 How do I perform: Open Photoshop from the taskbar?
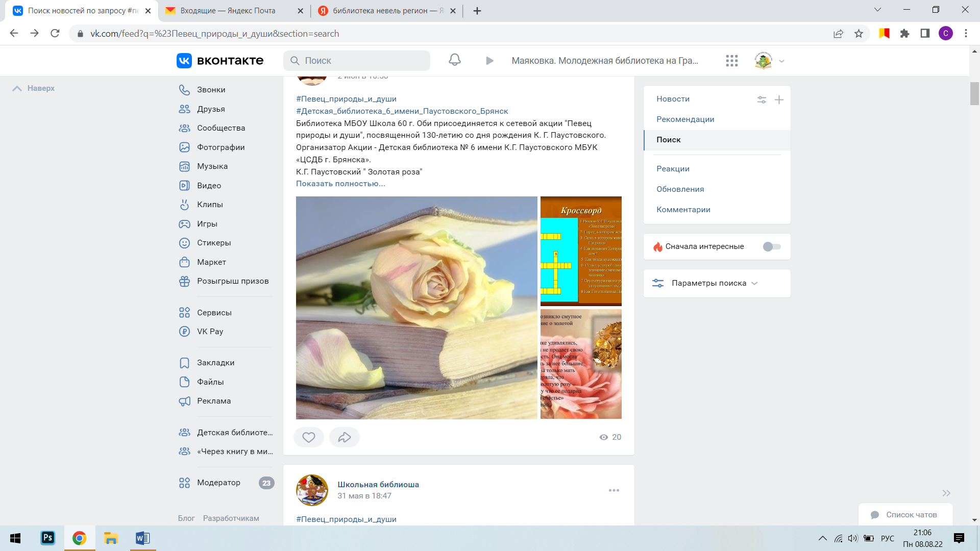pyautogui.click(x=47, y=538)
